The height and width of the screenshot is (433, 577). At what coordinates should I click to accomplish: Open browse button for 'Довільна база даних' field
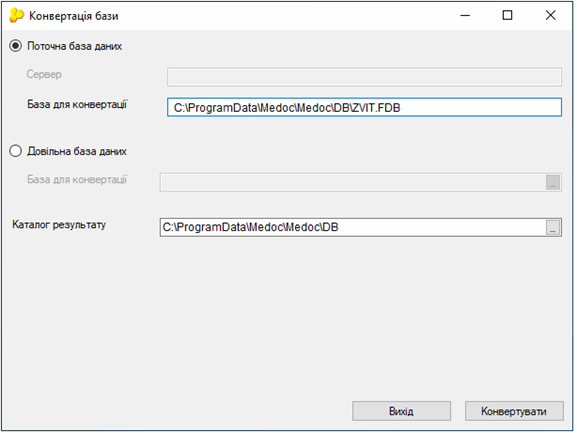click(553, 182)
